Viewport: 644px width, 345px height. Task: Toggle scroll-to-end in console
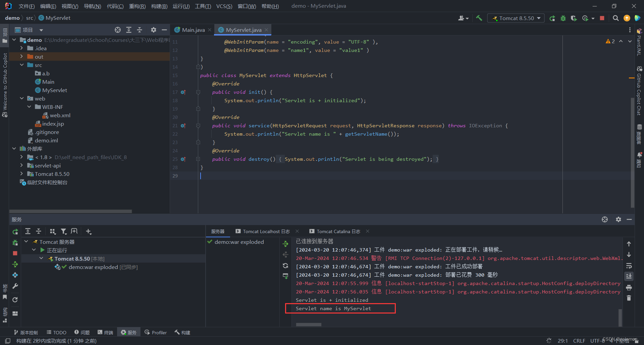[x=629, y=276]
